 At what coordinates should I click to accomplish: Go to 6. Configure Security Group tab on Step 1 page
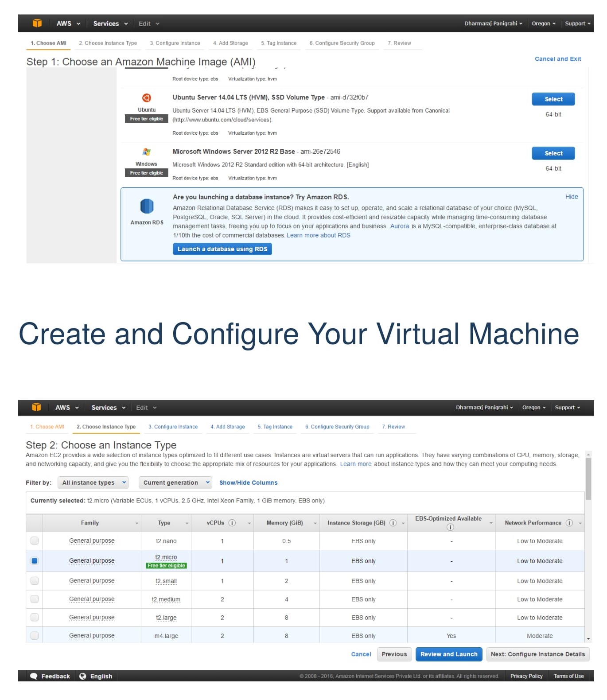click(342, 43)
